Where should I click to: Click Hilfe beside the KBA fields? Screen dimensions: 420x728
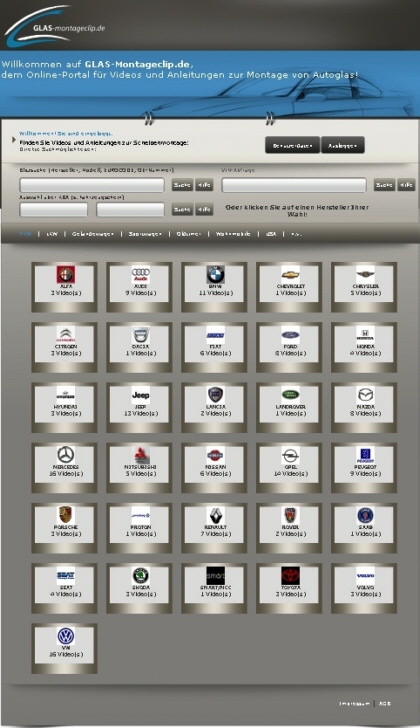(x=204, y=209)
